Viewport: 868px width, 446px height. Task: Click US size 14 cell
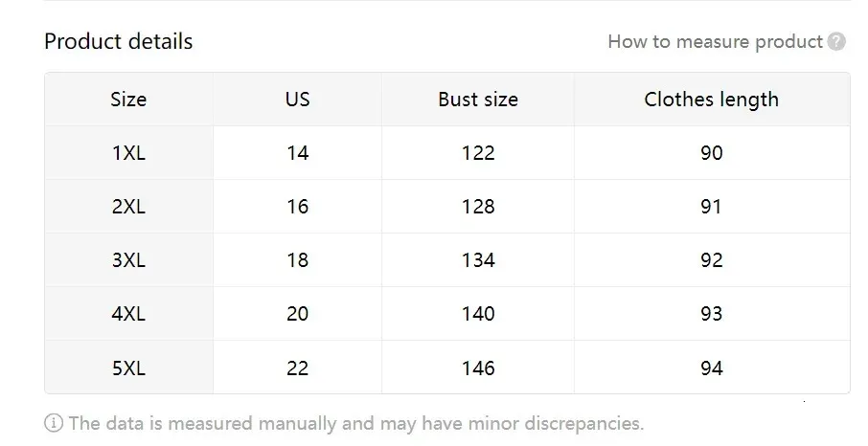298,153
